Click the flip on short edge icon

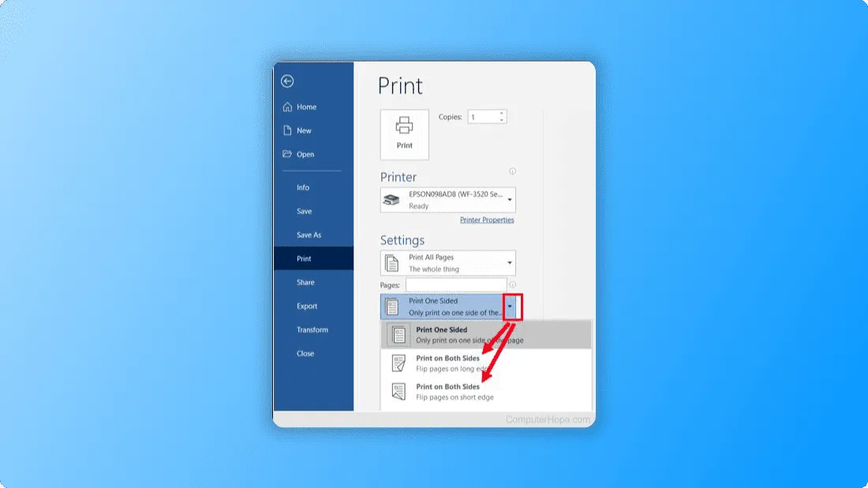click(398, 392)
